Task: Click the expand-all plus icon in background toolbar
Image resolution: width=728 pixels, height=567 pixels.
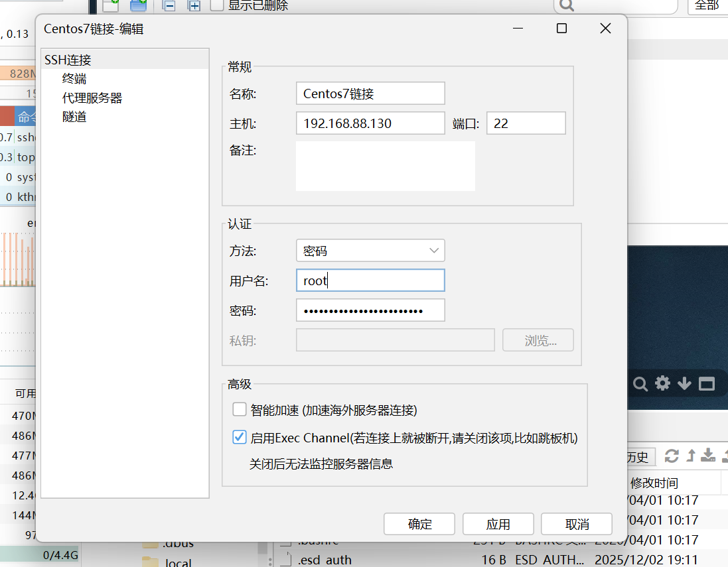Action: 194,6
